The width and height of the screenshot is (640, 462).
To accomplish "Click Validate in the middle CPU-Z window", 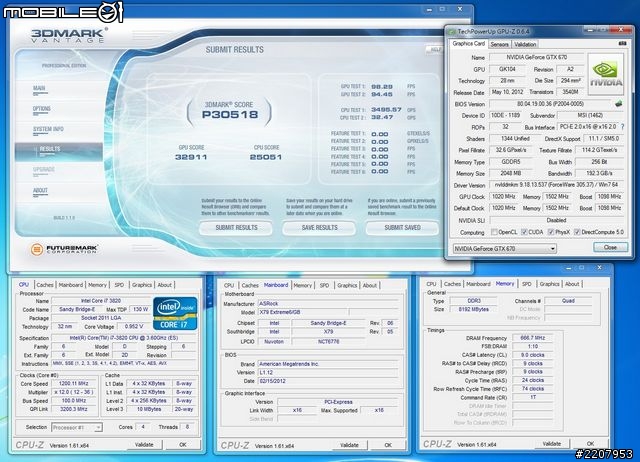I will click(x=349, y=445).
